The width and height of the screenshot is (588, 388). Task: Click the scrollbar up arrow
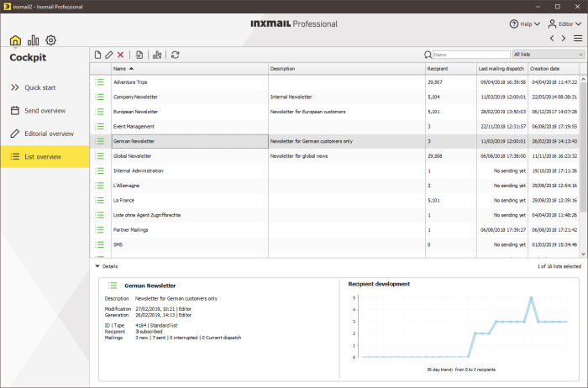tap(583, 79)
